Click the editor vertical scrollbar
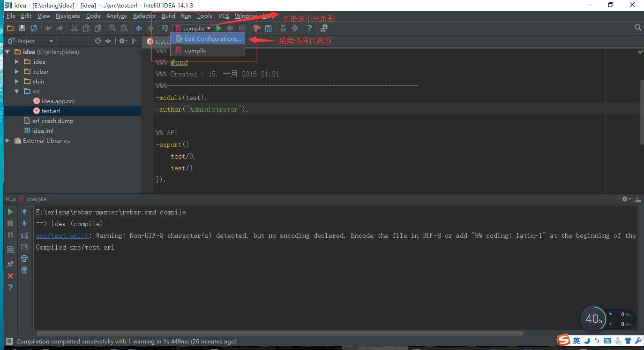644x350 pixels. 642,112
